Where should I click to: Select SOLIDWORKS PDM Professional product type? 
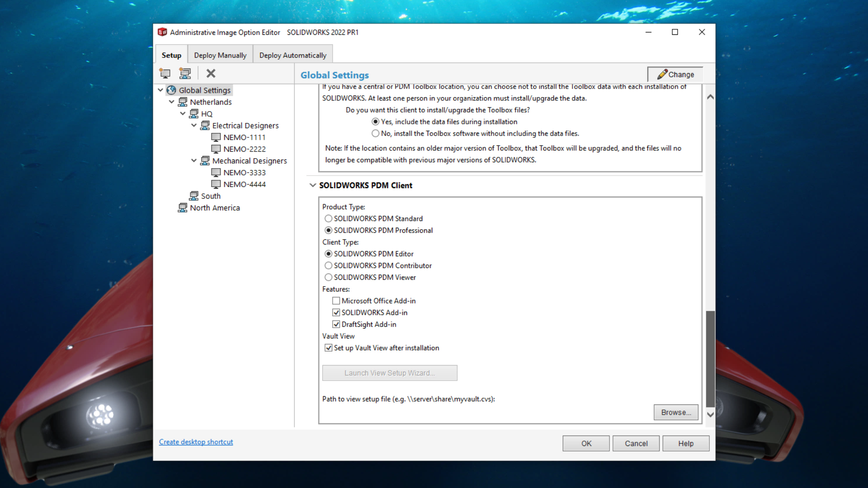tap(328, 230)
